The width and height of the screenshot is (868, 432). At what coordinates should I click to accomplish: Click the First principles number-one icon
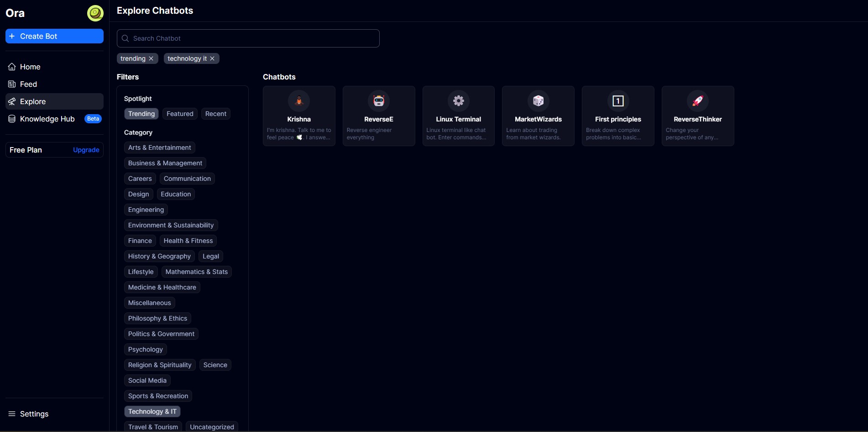pos(618,101)
